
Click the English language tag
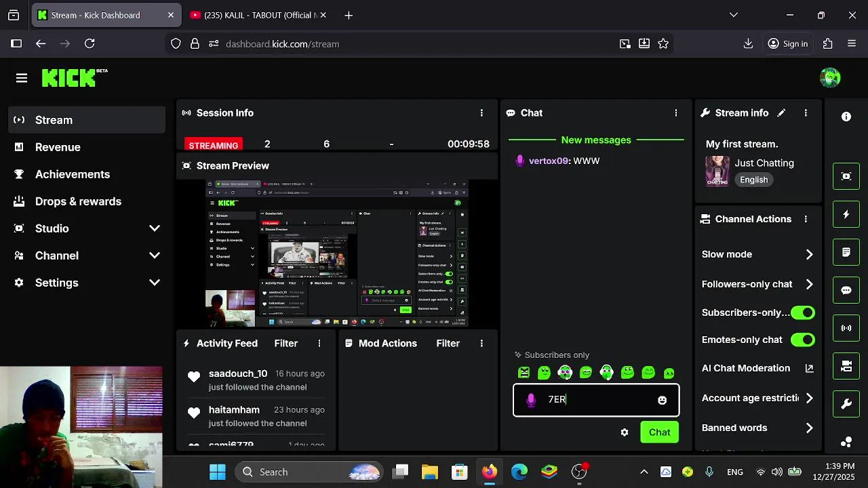point(753,180)
